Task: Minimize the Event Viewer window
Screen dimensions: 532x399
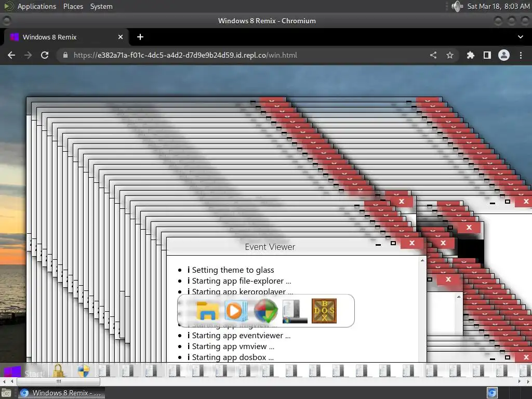Action: click(x=378, y=244)
